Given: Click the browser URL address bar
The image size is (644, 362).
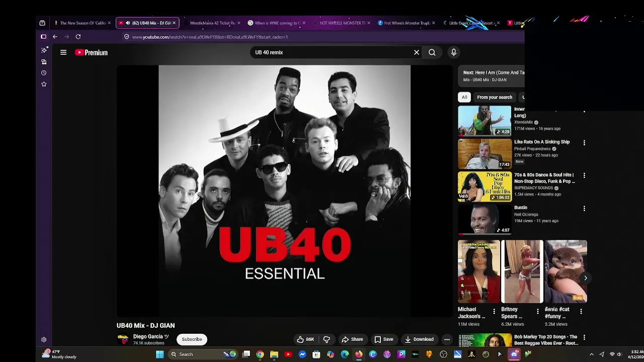Looking at the screenshot, I should pyautogui.click(x=322, y=37).
